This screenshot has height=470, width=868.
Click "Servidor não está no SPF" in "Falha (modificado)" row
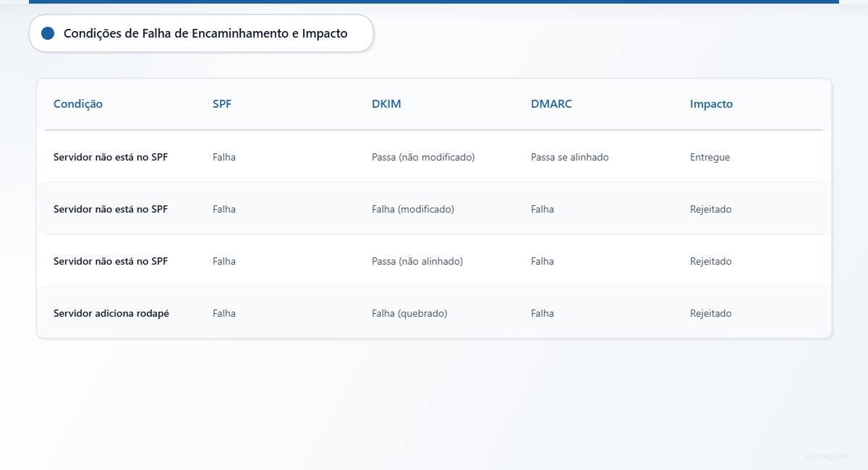(111, 209)
